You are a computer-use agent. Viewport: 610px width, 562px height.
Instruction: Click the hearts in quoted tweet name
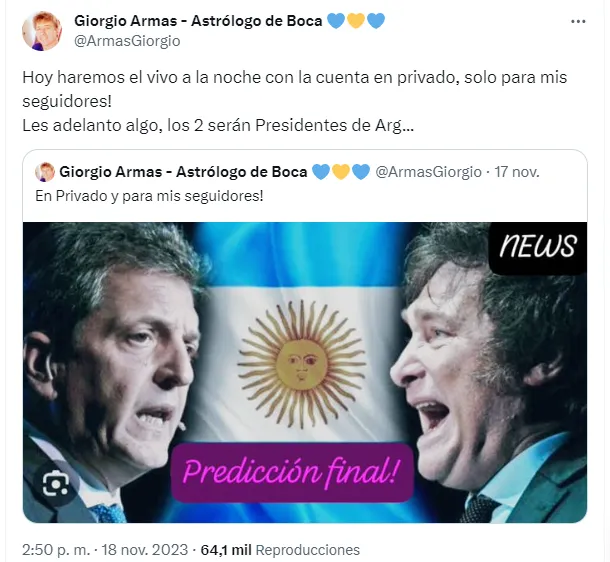click(341, 172)
